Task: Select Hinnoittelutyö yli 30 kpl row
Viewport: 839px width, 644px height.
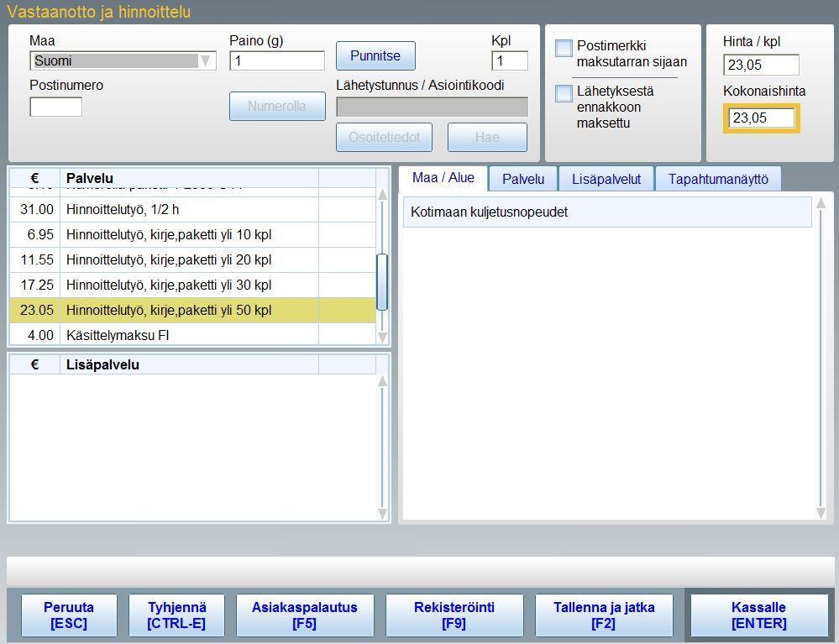Action: [192, 285]
